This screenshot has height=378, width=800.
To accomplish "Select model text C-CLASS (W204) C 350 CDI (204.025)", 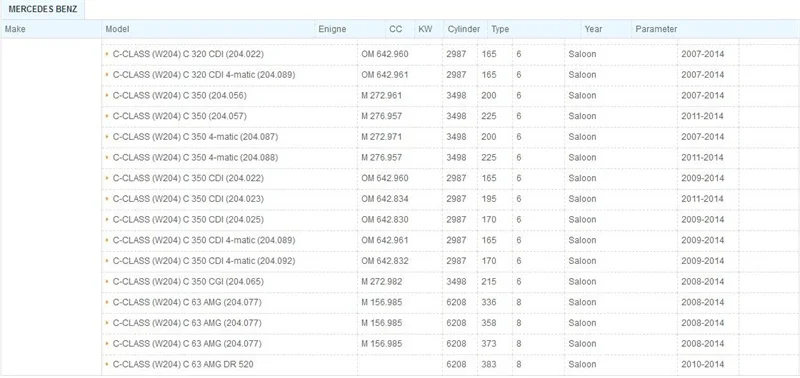I will coord(188,219).
